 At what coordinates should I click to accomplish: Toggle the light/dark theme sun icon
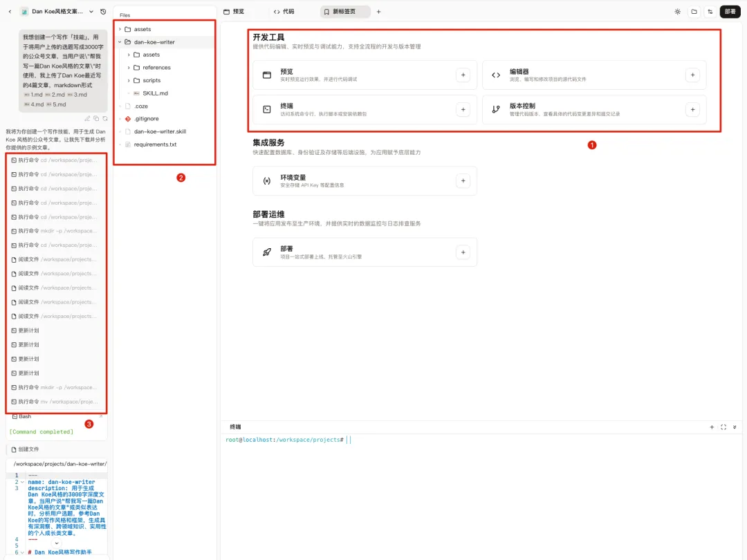(x=677, y=12)
